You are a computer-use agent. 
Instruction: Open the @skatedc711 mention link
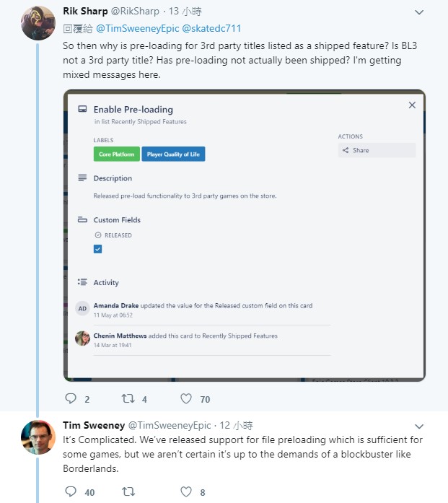pos(211,29)
